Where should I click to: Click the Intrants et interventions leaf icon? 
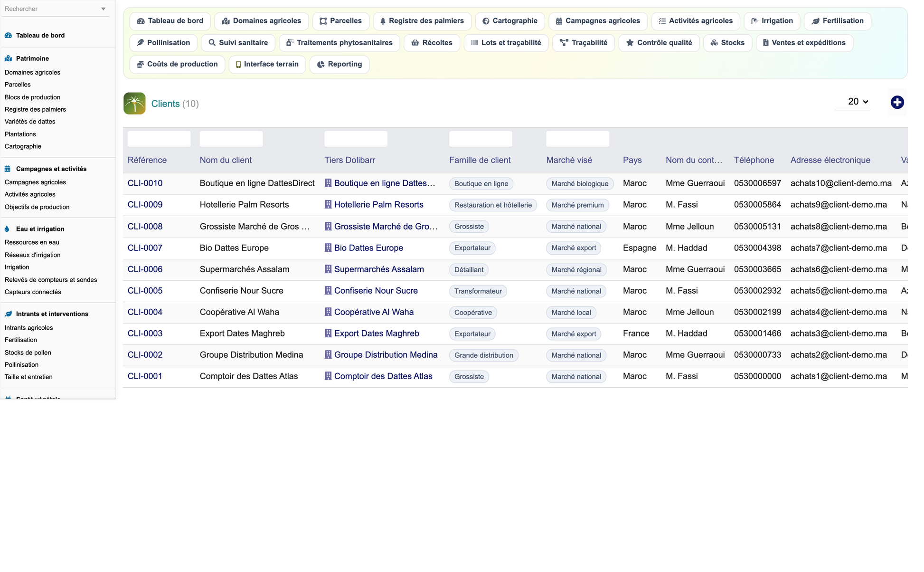click(x=8, y=314)
